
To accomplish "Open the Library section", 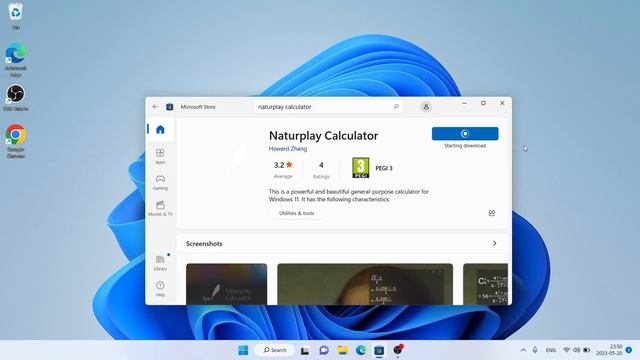I will click(160, 263).
